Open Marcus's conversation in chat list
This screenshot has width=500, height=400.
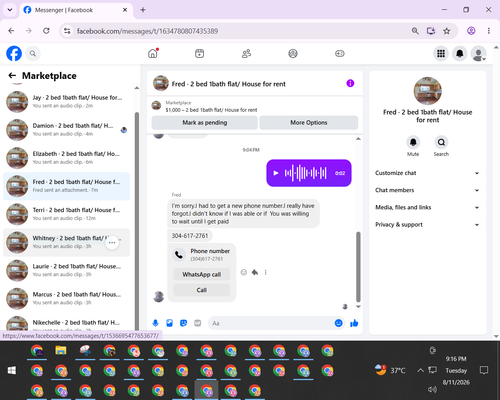click(67, 298)
